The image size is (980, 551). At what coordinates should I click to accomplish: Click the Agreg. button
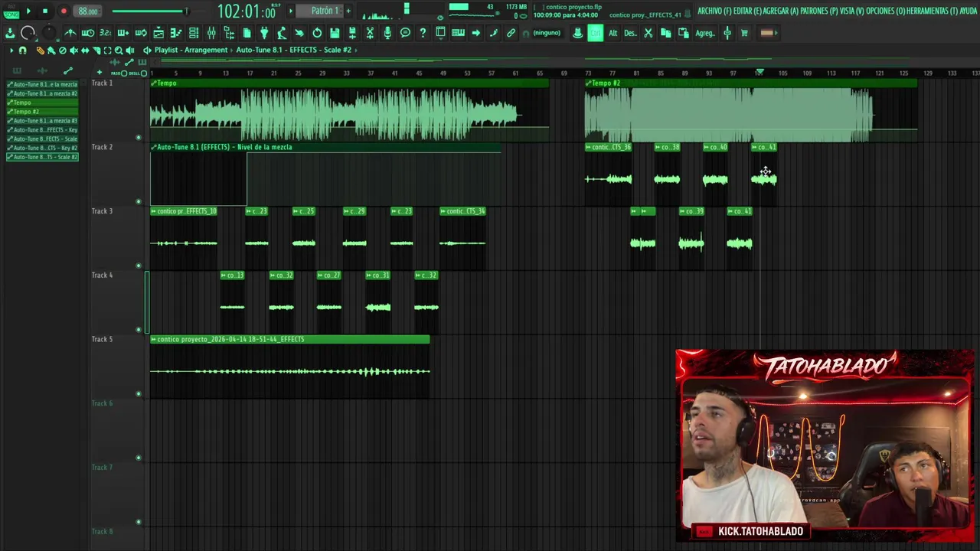click(705, 33)
